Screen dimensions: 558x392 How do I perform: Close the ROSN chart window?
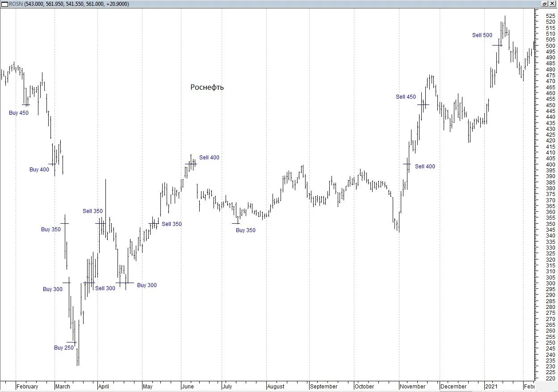click(552, 4)
